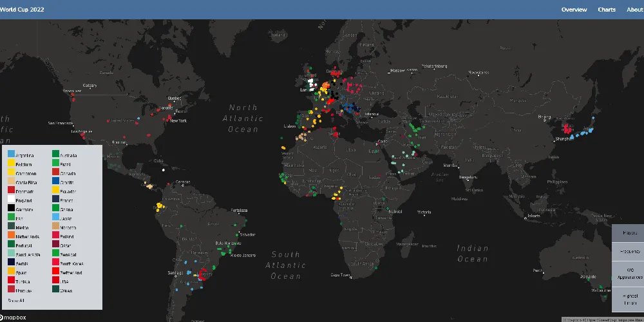The height and width of the screenshot is (322, 644).
Task: Click the light blue Argentina legend square
Action: 12,155
